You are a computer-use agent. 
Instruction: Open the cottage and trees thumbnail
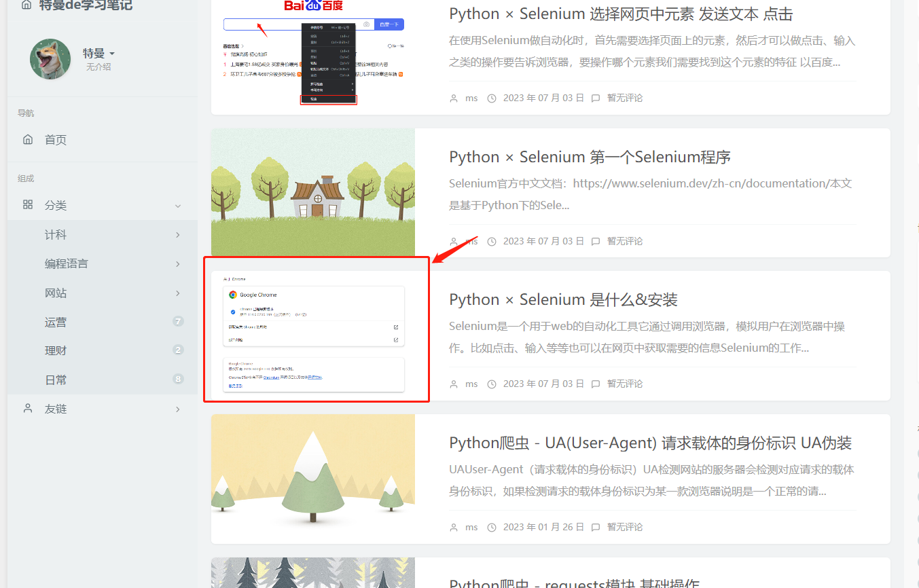(313, 193)
